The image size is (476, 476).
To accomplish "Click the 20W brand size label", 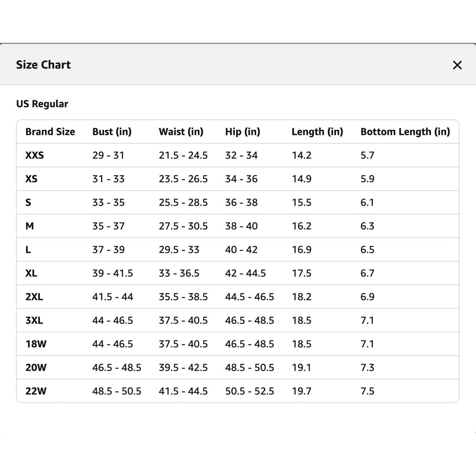I will pos(36,367).
